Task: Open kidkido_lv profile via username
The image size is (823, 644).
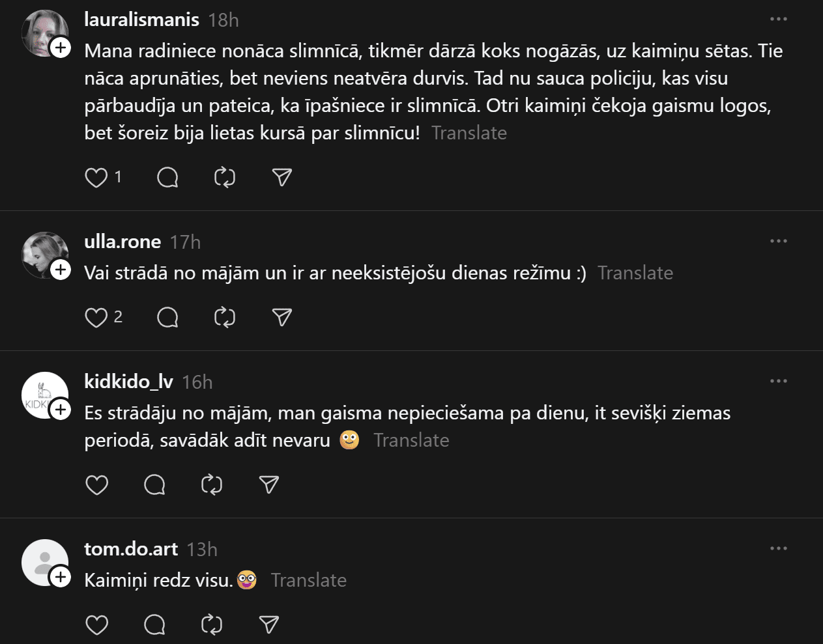Action: coord(128,382)
